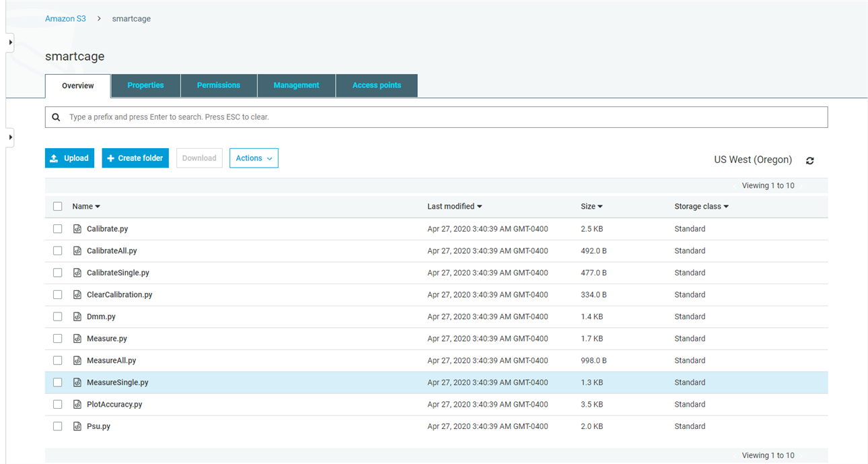Screen dimensions: 868x464
Task: Click the file icon beside PlotAccuracy.py
Action: (x=77, y=404)
